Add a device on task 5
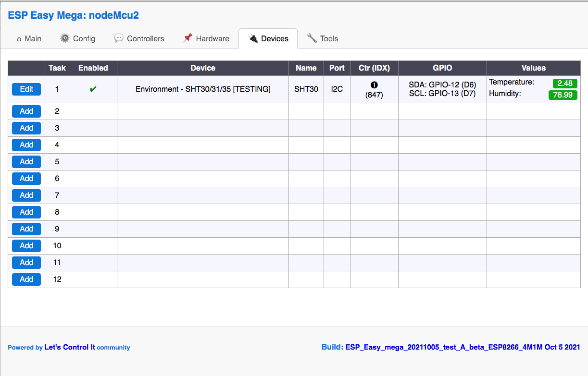Screen dimensions: 588x376 tap(26, 161)
